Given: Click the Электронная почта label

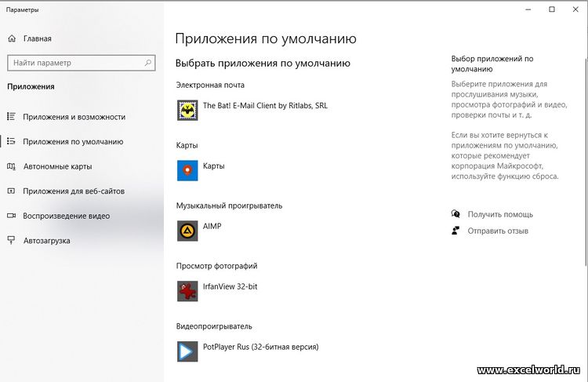Looking at the screenshot, I should pos(210,85).
